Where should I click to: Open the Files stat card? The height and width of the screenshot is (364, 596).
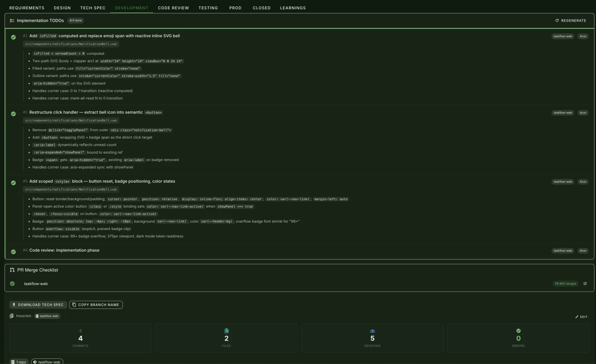[226, 338]
